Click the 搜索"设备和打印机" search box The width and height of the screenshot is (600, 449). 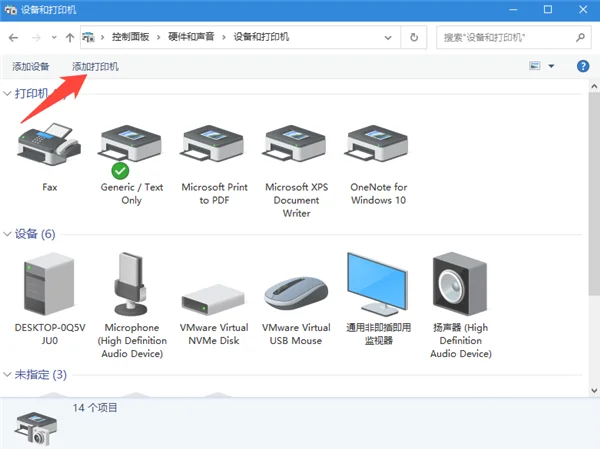[500, 37]
